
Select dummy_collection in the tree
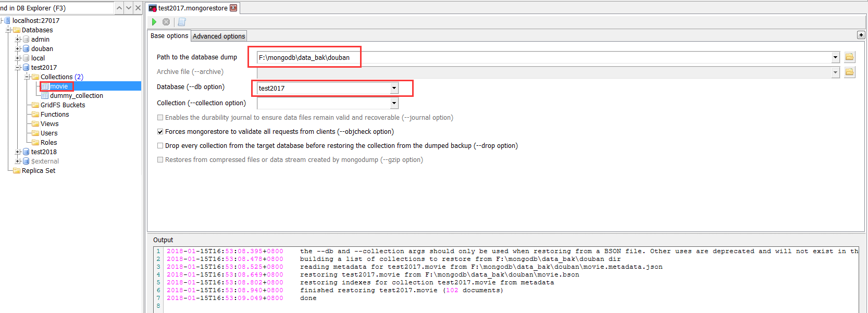click(x=76, y=96)
